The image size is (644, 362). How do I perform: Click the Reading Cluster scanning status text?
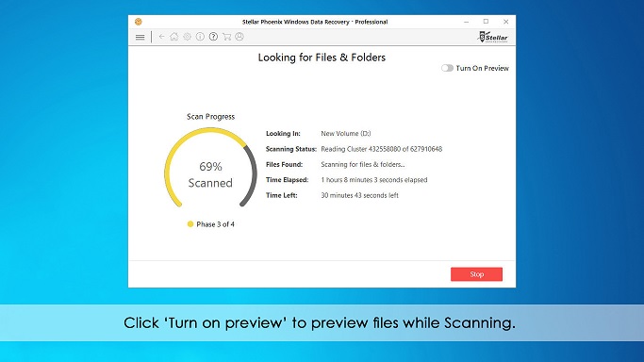click(x=382, y=149)
